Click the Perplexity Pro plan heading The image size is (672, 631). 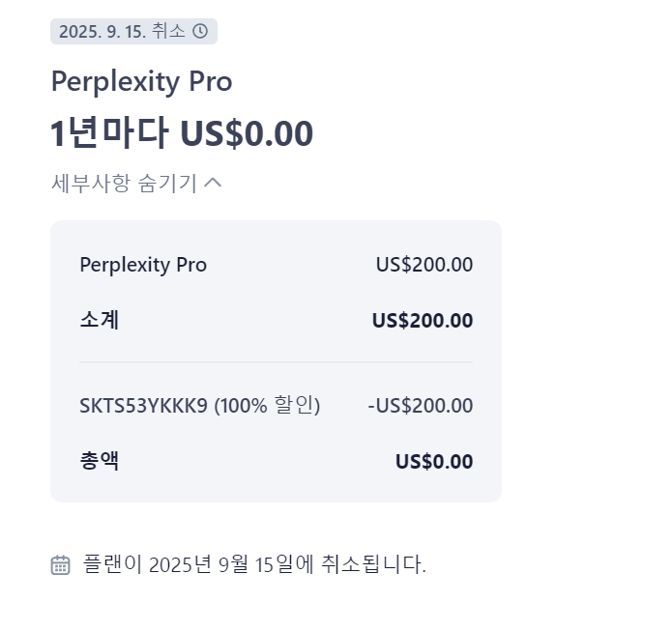click(142, 81)
